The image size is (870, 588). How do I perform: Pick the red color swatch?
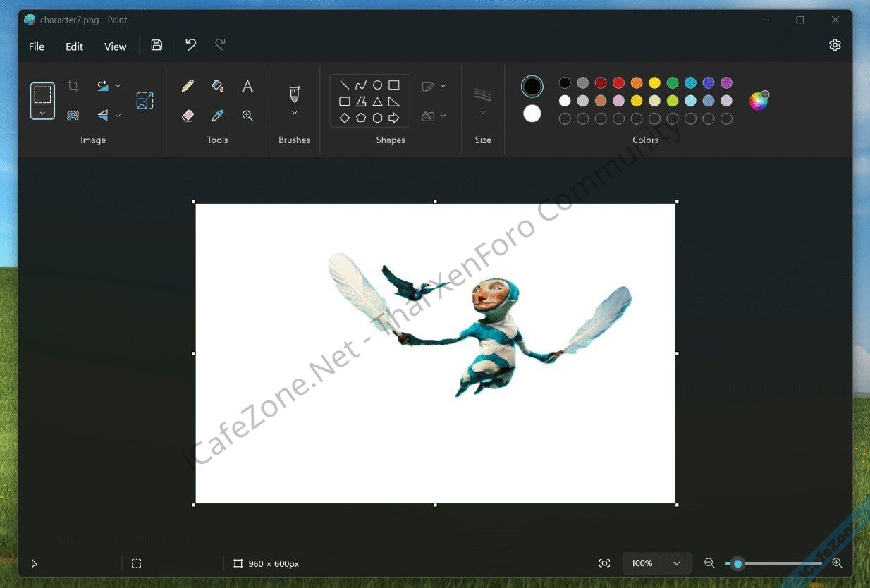[618, 83]
